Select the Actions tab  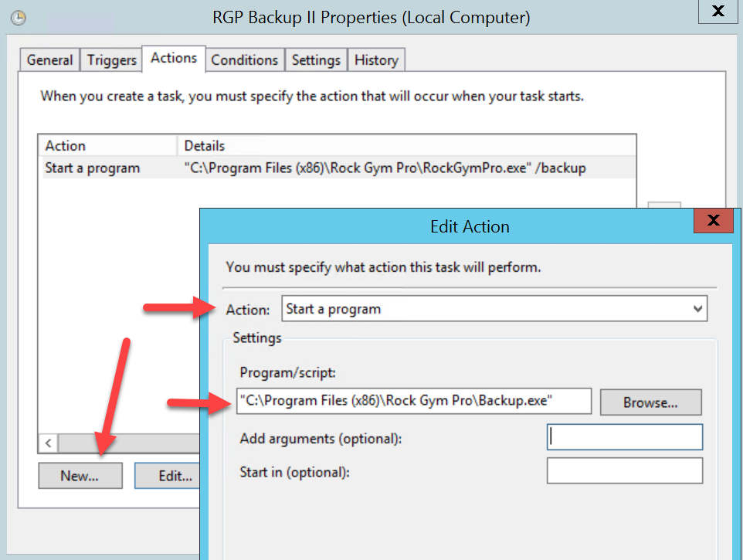[174, 58]
